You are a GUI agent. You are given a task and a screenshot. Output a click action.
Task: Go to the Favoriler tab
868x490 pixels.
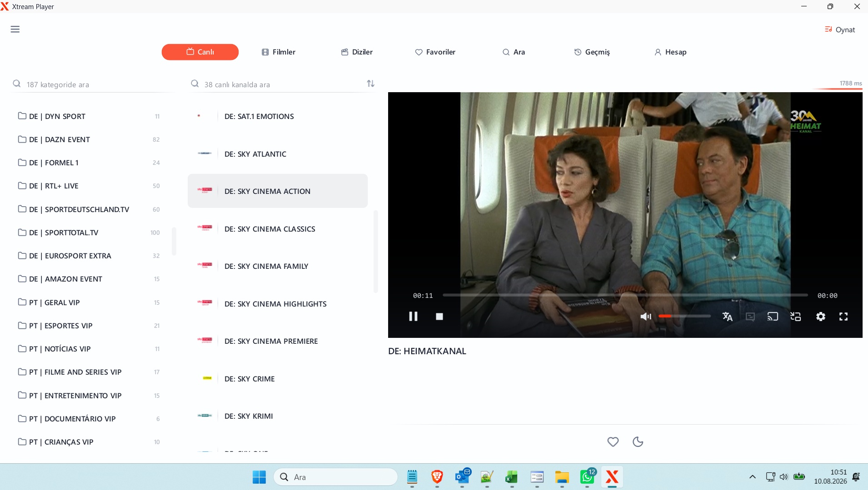point(435,52)
